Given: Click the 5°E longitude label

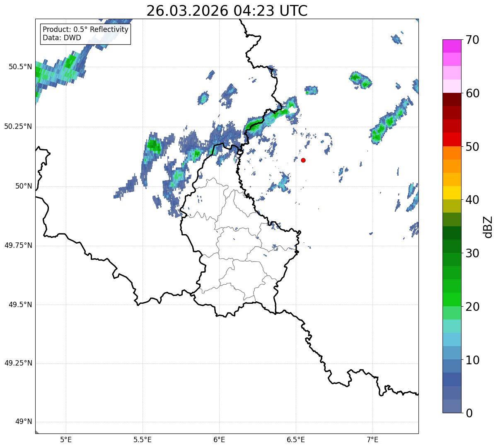Looking at the screenshot, I should coord(66,440).
